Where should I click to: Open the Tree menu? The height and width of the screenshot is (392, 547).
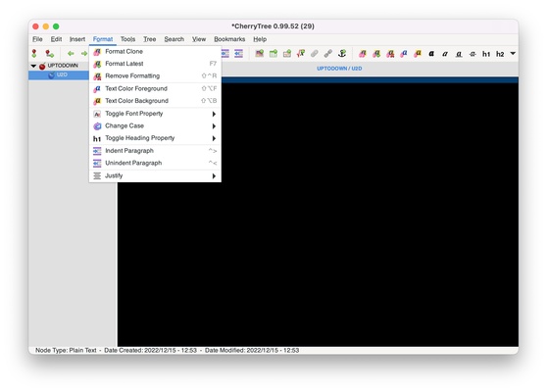pos(149,39)
